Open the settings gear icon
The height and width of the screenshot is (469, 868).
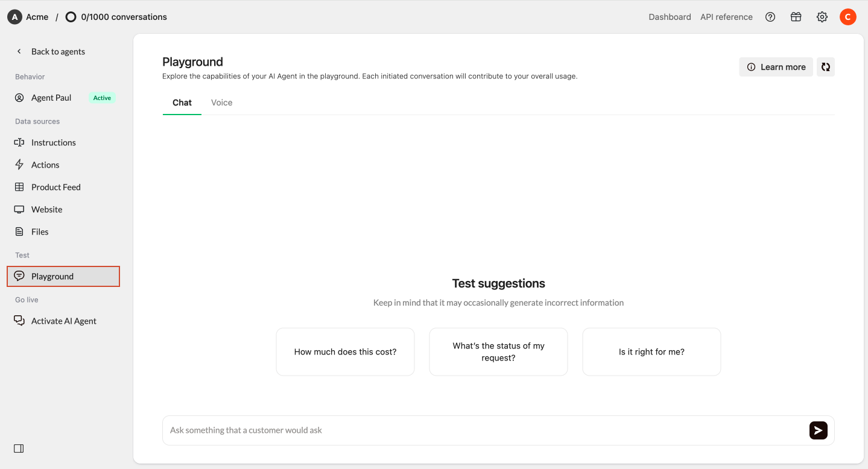click(x=822, y=17)
